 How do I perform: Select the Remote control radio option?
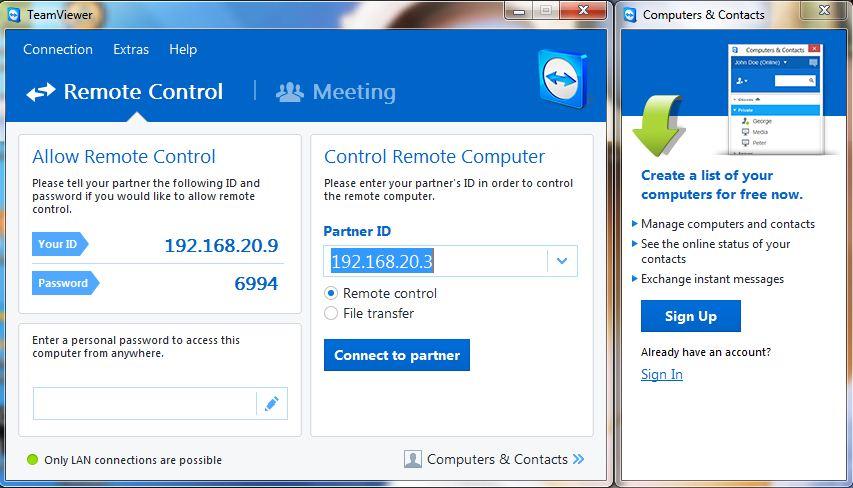pyautogui.click(x=331, y=293)
